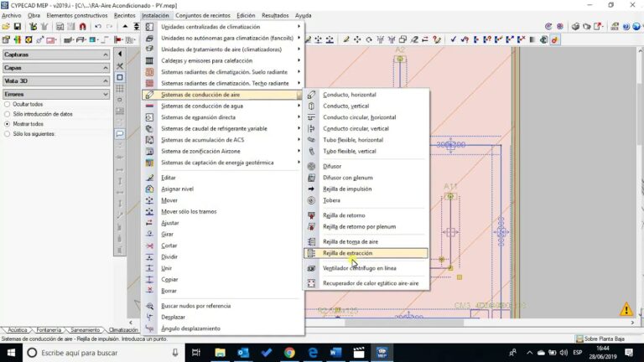Screen dimensions: 644x362
Task: Select the Ocultar todos radio button
Action: click(7, 104)
